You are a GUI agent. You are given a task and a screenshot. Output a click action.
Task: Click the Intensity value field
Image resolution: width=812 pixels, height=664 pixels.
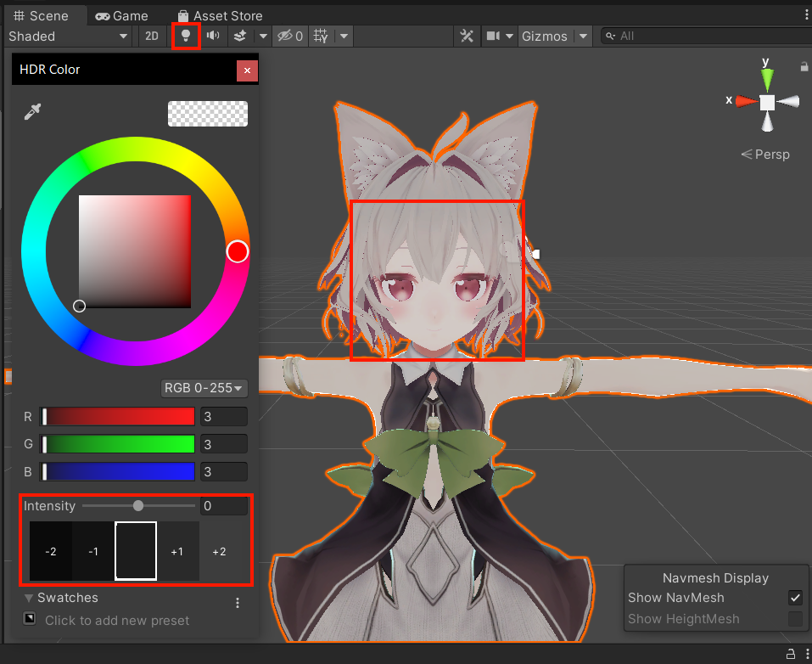pos(224,505)
